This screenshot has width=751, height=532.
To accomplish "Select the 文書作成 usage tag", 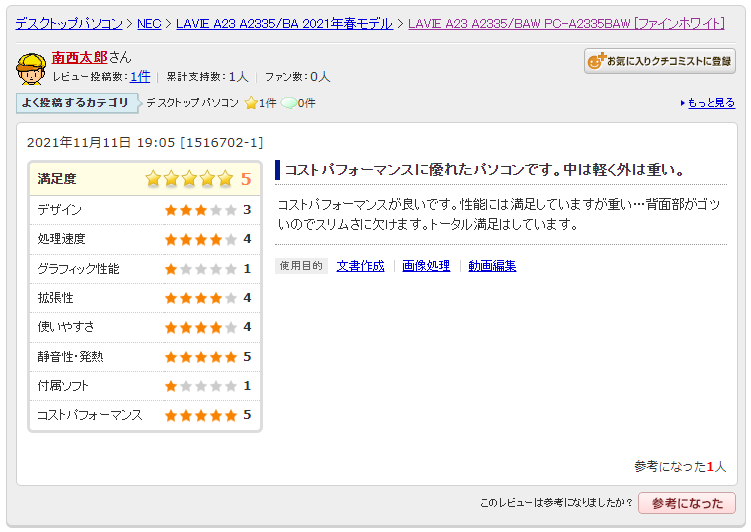I will point(360,266).
